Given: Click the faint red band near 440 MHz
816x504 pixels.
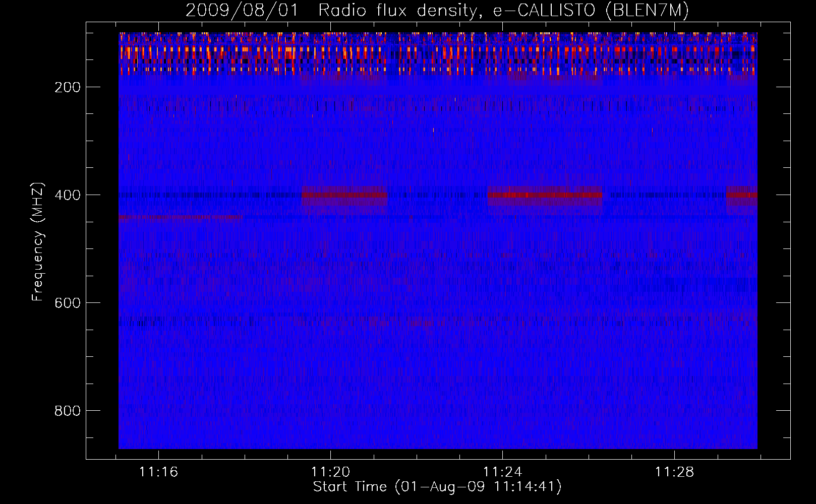Looking at the screenshot, I should (x=181, y=218).
